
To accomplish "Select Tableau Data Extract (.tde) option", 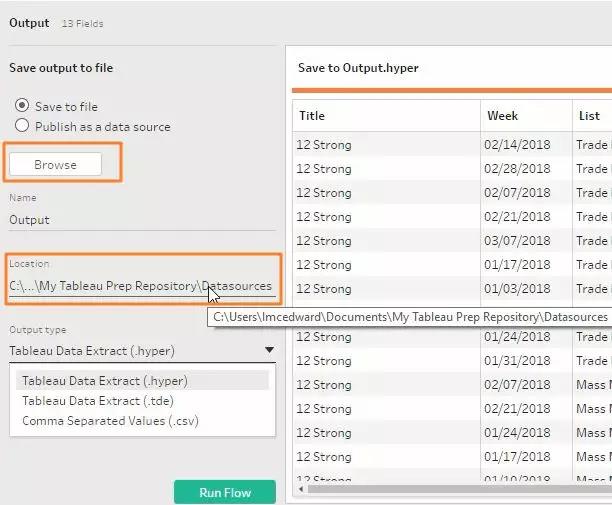I will pyautogui.click(x=99, y=401).
